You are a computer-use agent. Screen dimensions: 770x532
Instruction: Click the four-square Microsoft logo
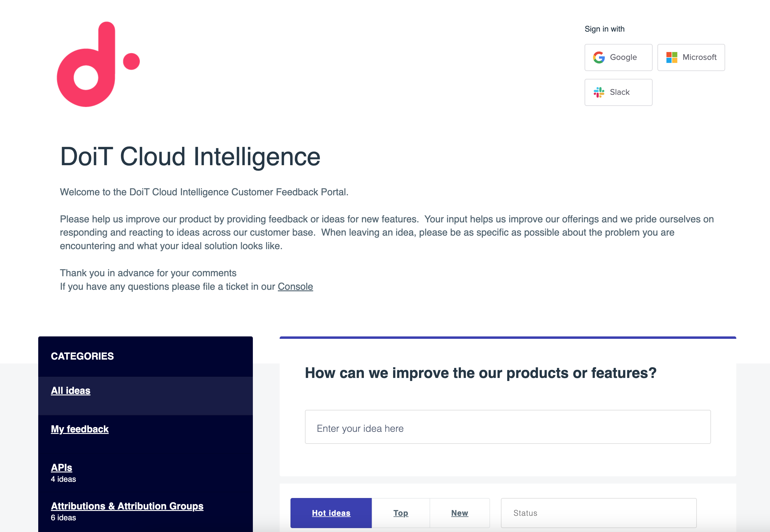coord(671,57)
